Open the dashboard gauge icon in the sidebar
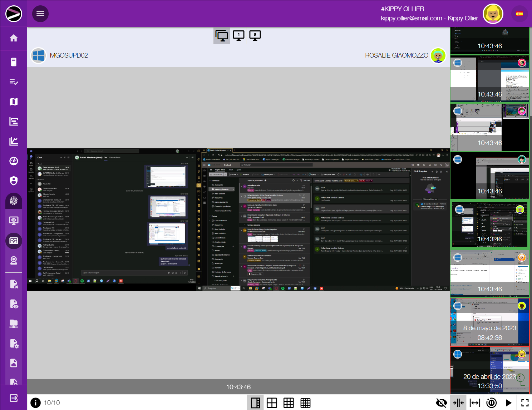Image resolution: width=532 pixels, height=410 pixels. [14, 161]
